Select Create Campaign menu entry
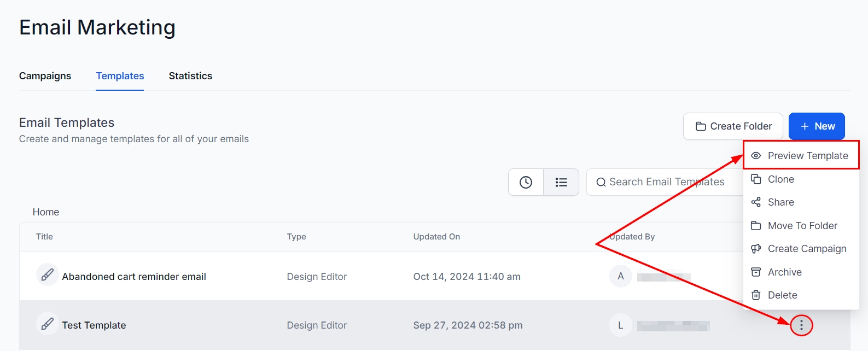868x351 pixels. pyautogui.click(x=806, y=249)
